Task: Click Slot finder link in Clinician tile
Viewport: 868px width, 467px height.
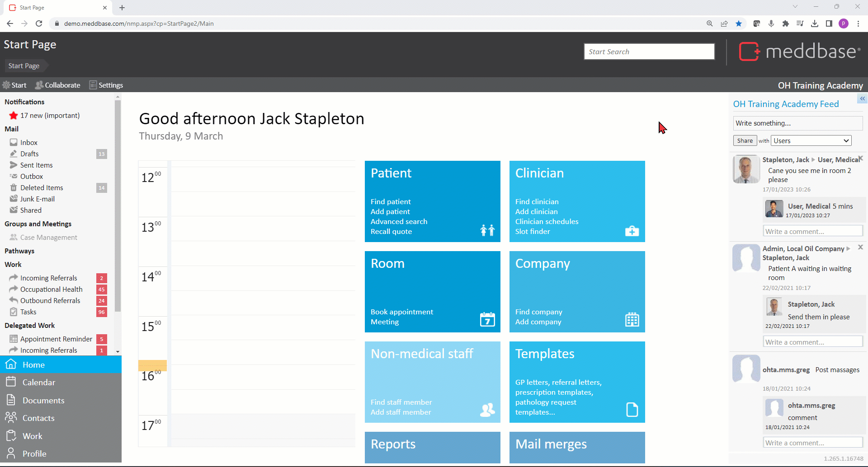Action: click(x=533, y=231)
